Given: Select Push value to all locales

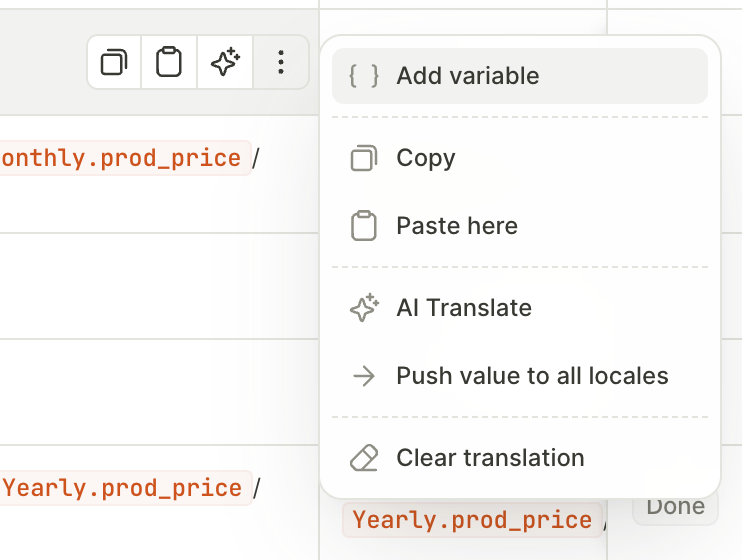Looking at the screenshot, I should click(520, 376).
